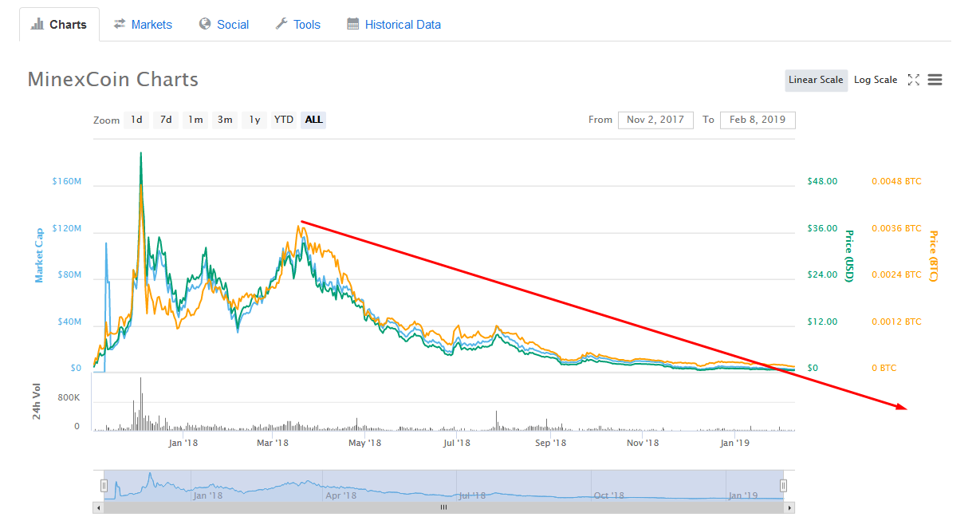The height and width of the screenshot is (517, 980).
Task: Set zoom to 1y
Action: [254, 120]
